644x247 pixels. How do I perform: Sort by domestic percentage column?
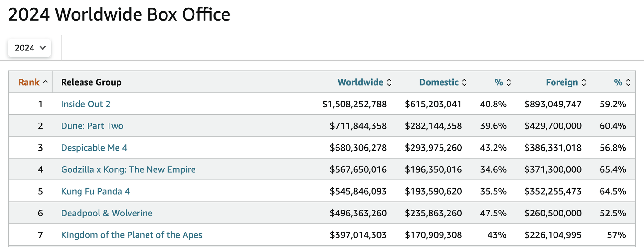tap(503, 82)
